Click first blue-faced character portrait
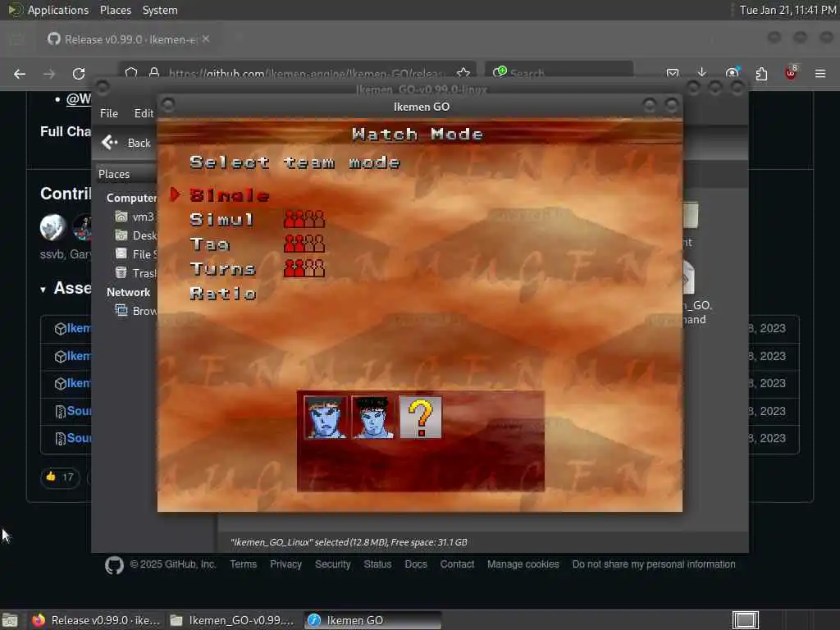 325,418
